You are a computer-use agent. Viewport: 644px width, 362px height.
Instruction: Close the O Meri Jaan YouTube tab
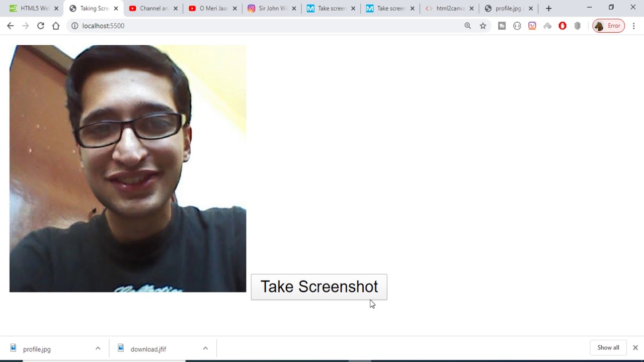click(x=234, y=9)
